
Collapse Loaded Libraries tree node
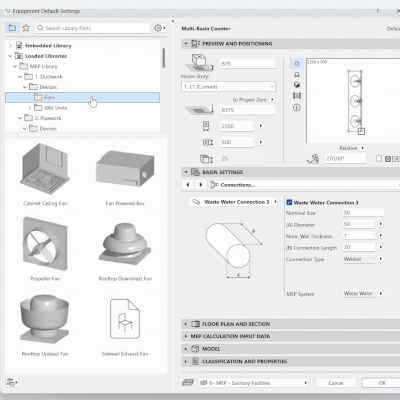click(10, 56)
